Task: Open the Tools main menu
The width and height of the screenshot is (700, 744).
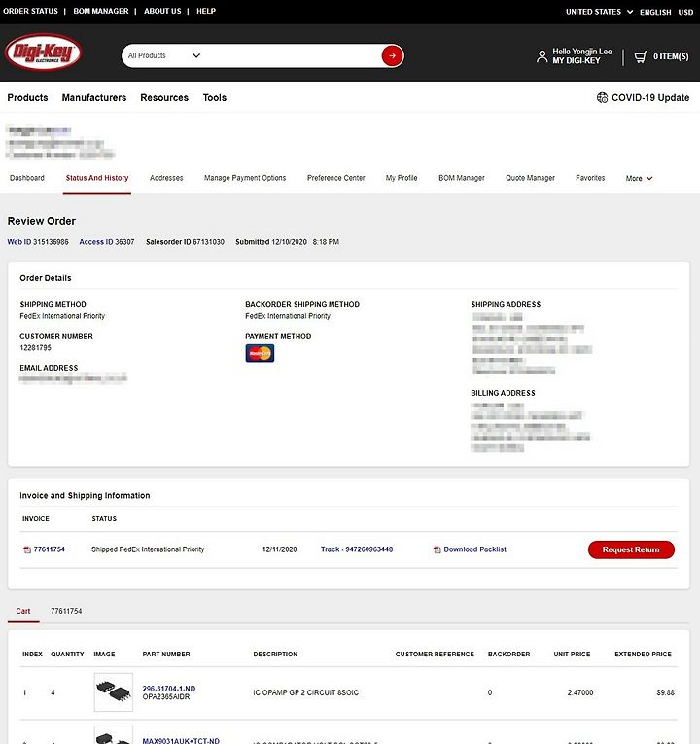Action: pyautogui.click(x=214, y=98)
